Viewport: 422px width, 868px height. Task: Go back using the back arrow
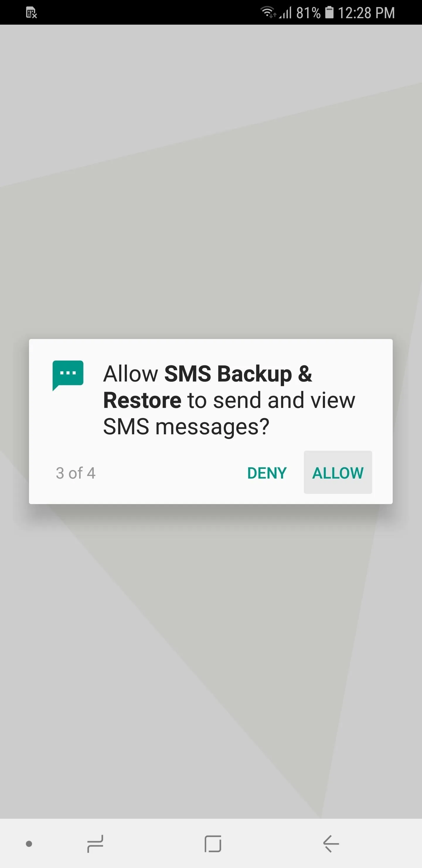click(331, 844)
